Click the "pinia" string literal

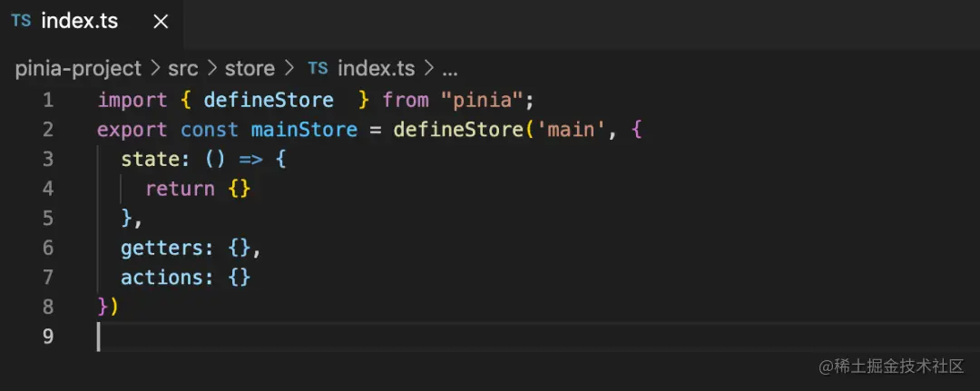point(482,100)
